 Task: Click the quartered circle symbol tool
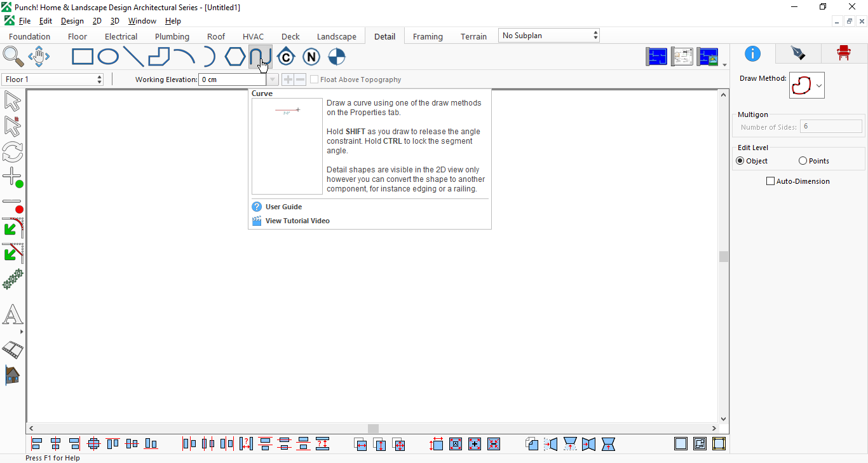[x=337, y=57]
